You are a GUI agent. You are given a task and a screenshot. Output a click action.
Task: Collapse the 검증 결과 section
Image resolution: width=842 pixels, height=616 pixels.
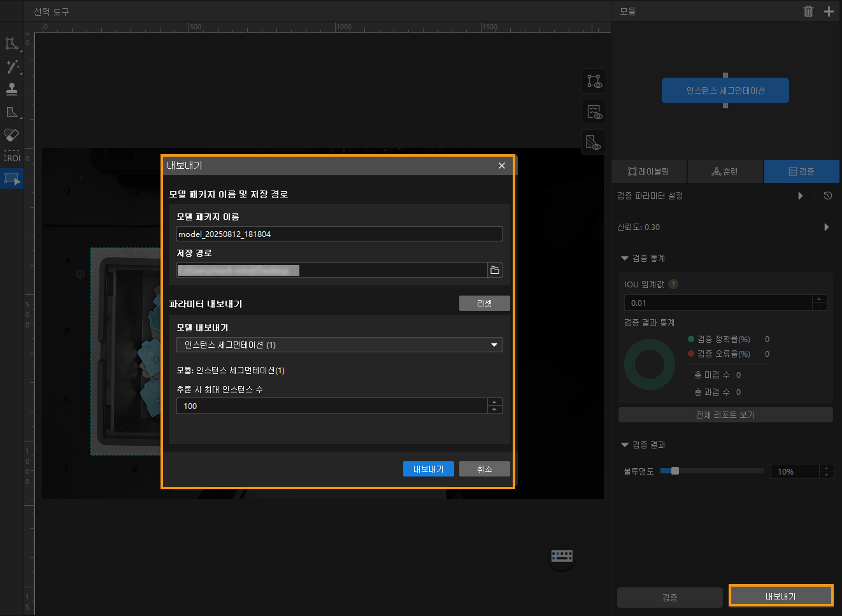pyautogui.click(x=625, y=445)
